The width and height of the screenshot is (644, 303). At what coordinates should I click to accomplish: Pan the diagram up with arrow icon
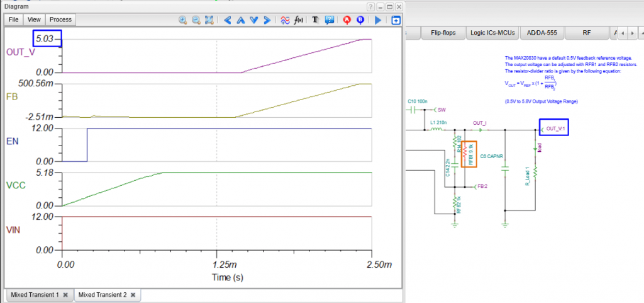241,20
